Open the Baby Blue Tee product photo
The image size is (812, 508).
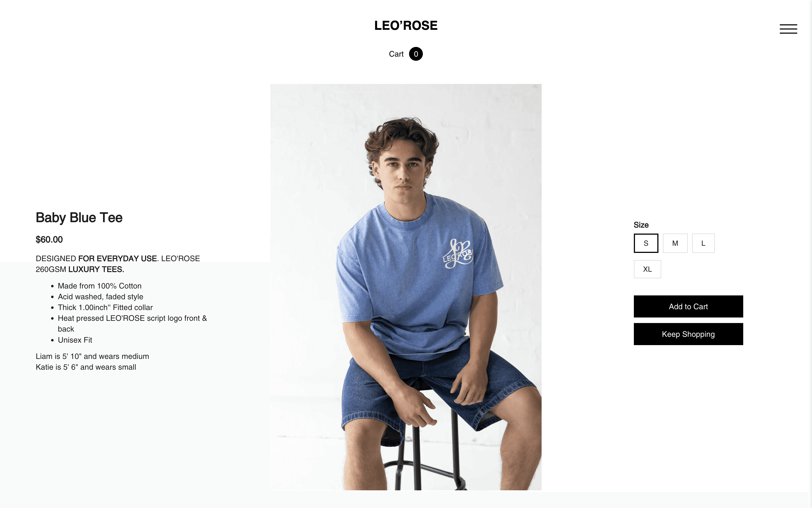coord(406,287)
